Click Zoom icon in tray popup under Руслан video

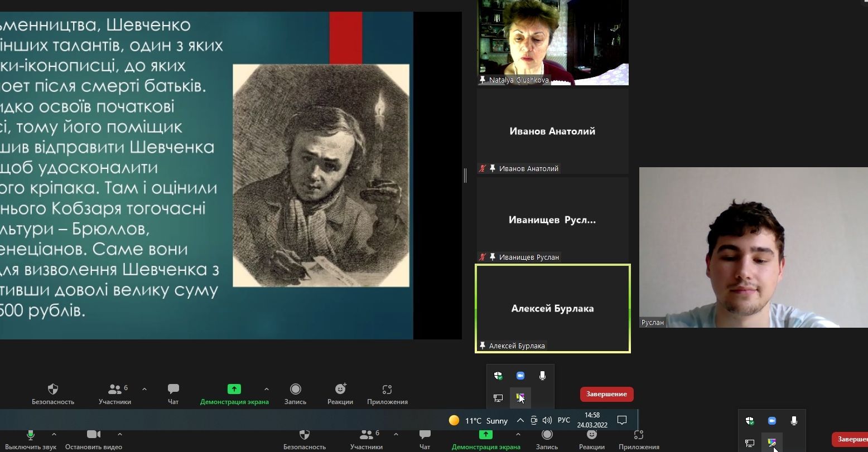(771, 421)
